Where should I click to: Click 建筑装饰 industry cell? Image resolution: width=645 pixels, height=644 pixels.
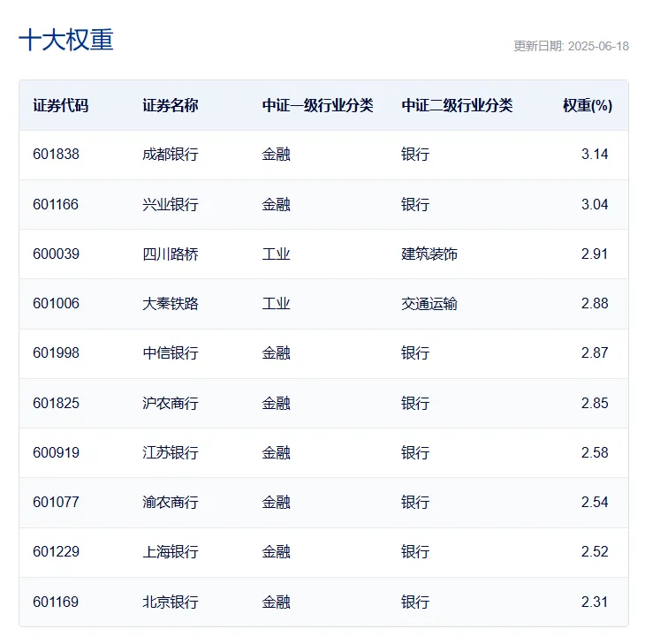tap(429, 254)
